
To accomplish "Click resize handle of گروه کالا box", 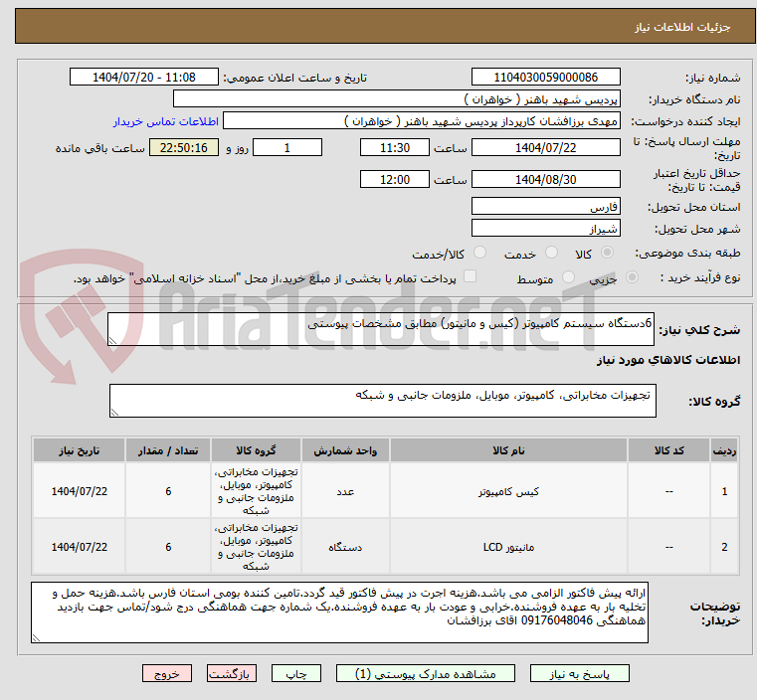I will 114,413.
